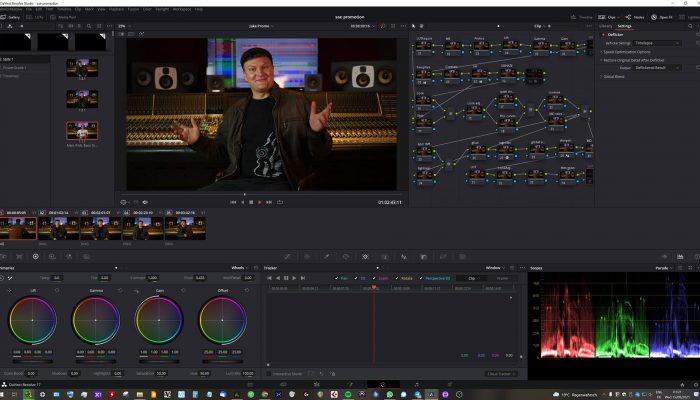The height and width of the screenshot is (400, 700).
Task: Switch to the Library tab in Open FX
Action: pos(605,26)
